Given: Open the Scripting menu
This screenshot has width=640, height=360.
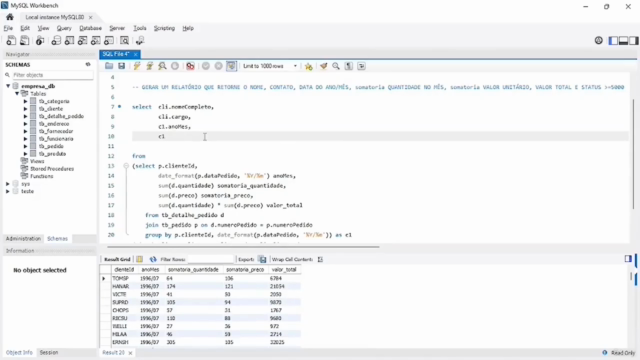Looking at the screenshot, I should point(164,28).
